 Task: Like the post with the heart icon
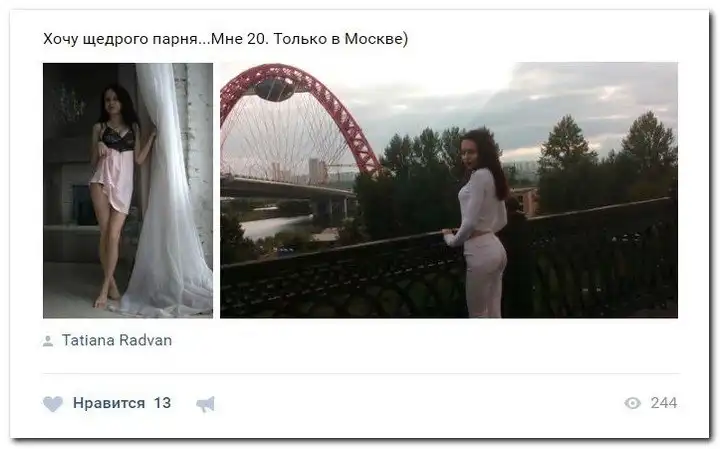point(53,404)
